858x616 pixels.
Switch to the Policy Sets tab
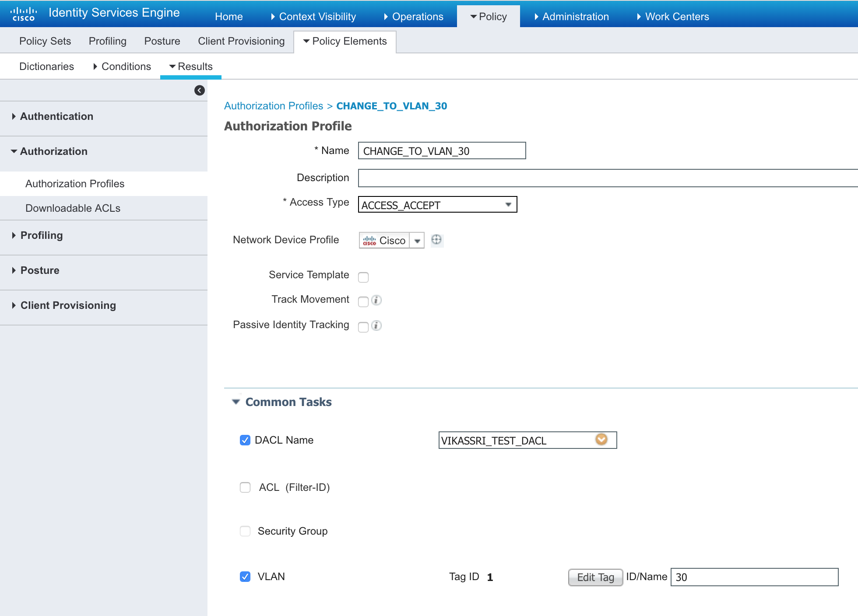(x=45, y=41)
